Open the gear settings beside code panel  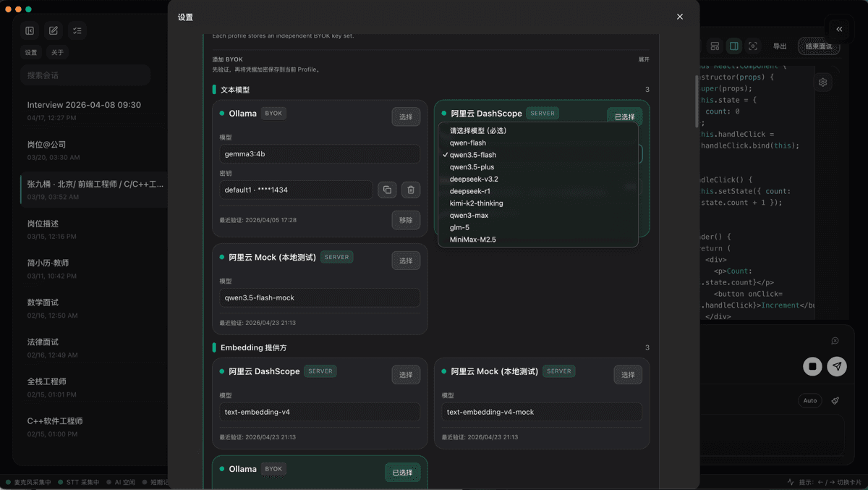tap(823, 83)
